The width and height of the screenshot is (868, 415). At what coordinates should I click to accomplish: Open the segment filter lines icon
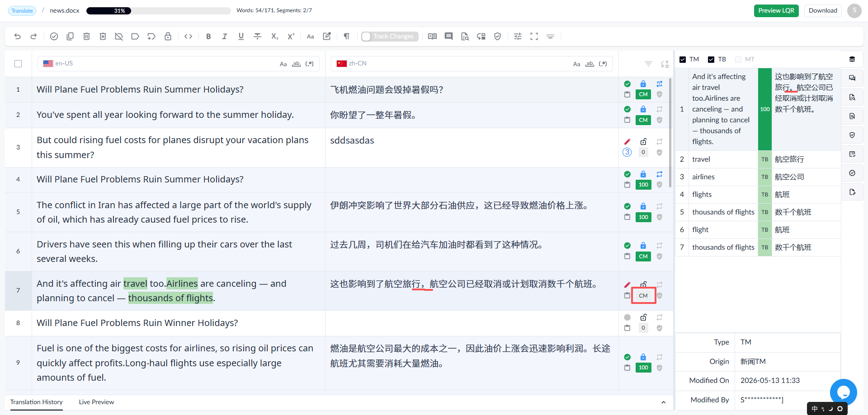[x=648, y=64]
